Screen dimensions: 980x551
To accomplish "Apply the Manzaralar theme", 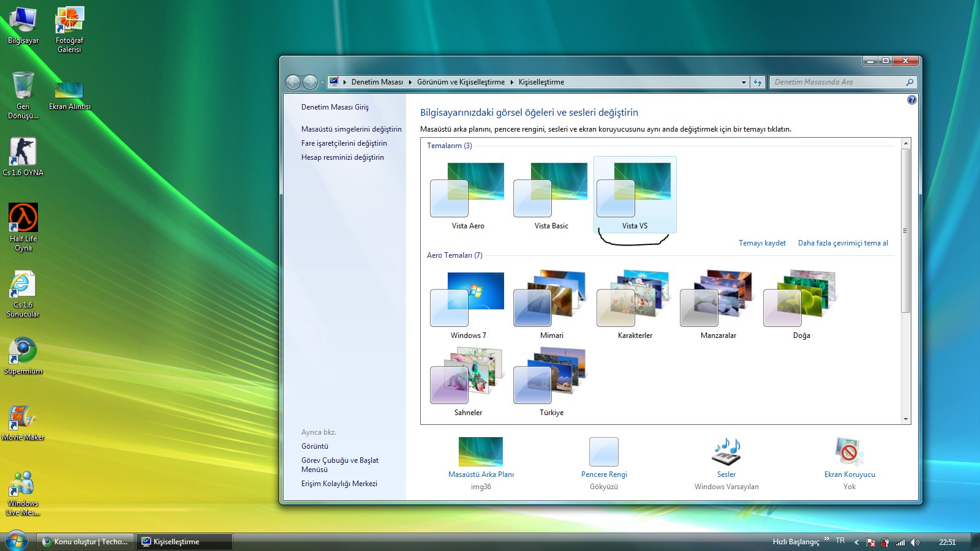I will point(718,305).
